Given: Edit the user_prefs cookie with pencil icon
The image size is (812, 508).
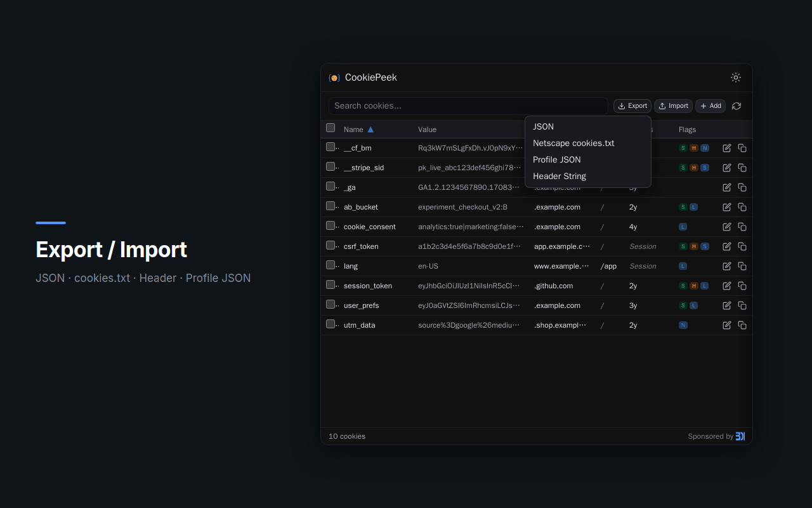Looking at the screenshot, I should (x=726, y=305).
